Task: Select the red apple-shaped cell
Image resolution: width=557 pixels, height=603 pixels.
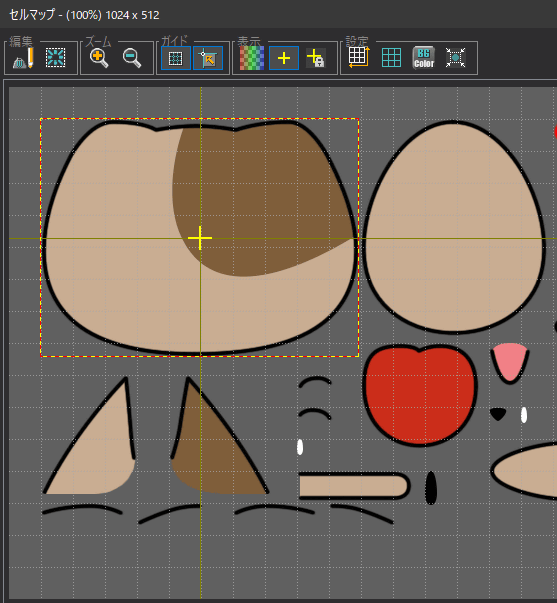Action: click(420, 395)
